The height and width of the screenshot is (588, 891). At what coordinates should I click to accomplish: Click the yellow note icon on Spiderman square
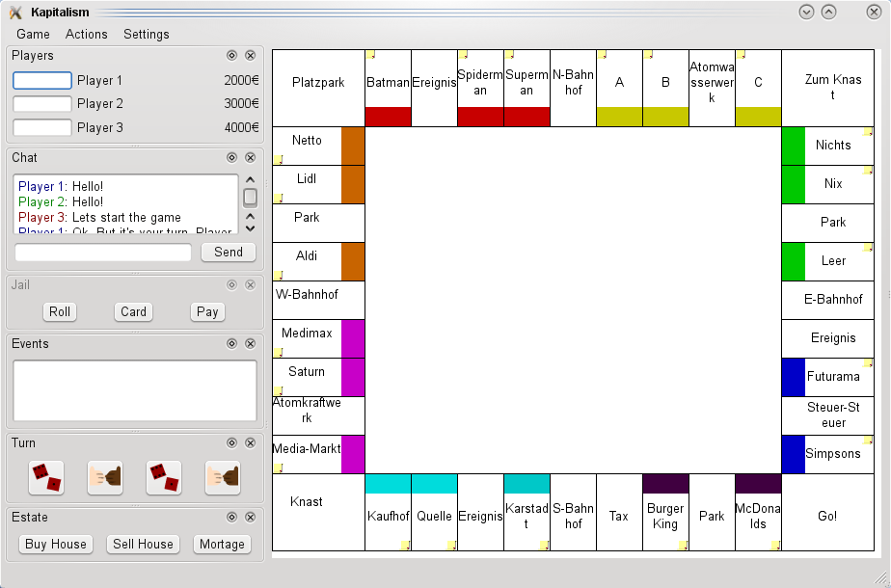click(x=463, y=55)
